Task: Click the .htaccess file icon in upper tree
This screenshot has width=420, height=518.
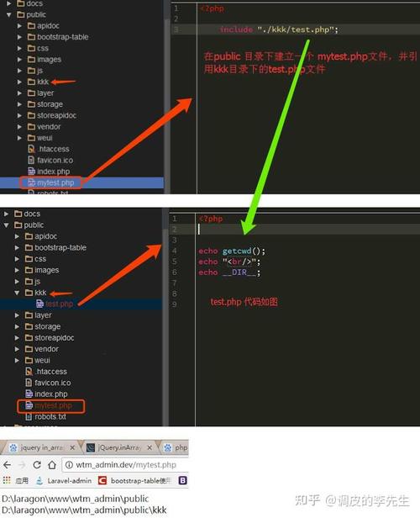Action: (x=32, y=149)
